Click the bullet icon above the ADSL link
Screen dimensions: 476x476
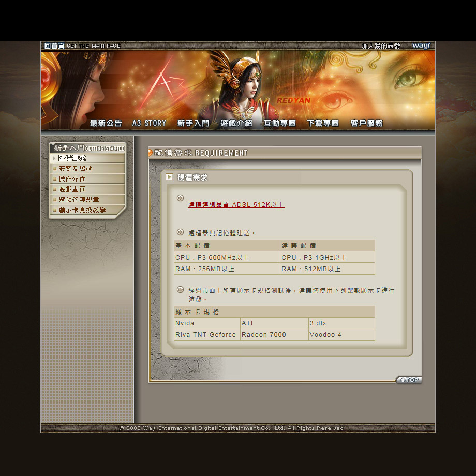(181, 198)
